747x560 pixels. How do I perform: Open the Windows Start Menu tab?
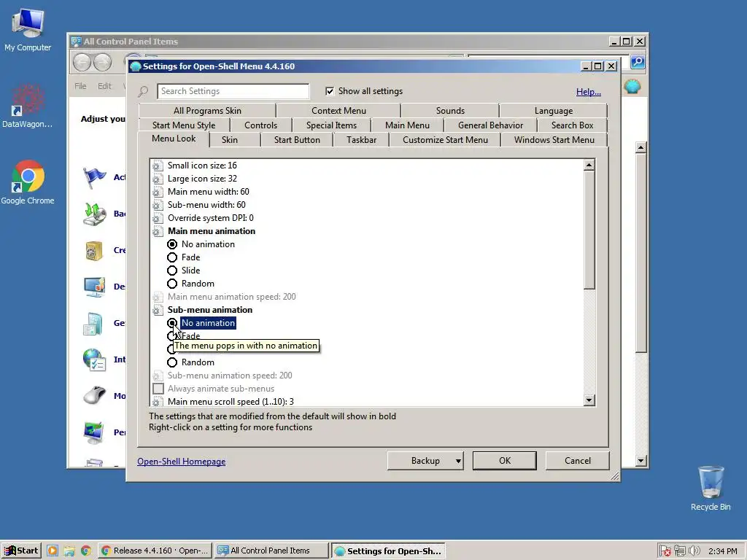(554, 139)
